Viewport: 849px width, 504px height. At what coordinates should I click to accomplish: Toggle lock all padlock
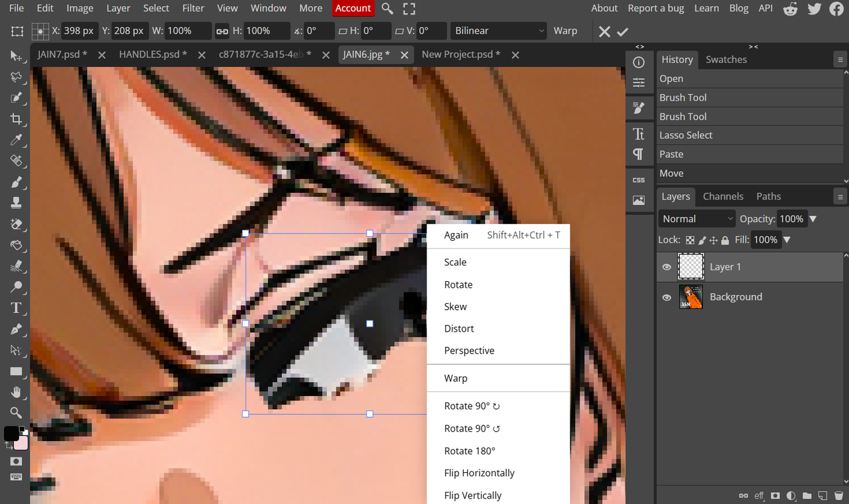tap(725, 240)
